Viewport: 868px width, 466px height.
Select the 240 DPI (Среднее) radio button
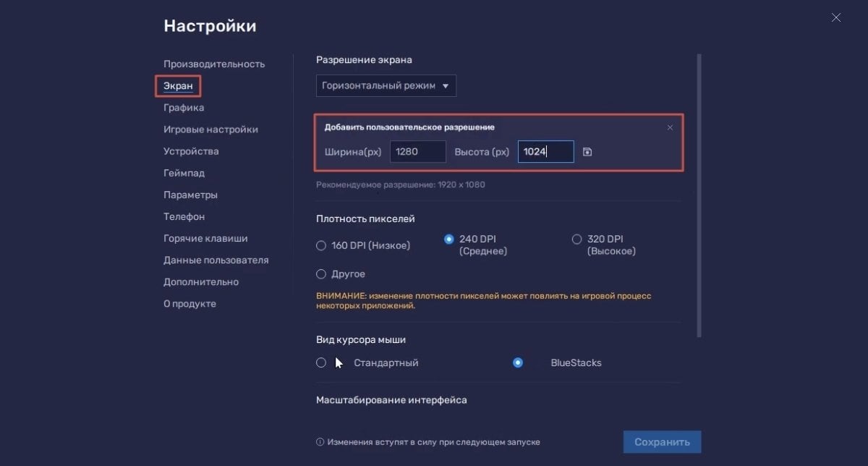(x=449, y=240)
